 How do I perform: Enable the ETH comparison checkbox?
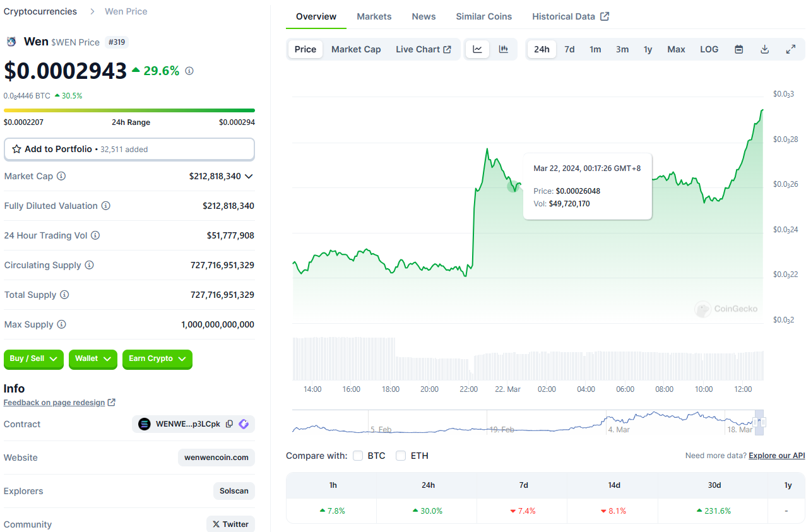pos(401,456)
